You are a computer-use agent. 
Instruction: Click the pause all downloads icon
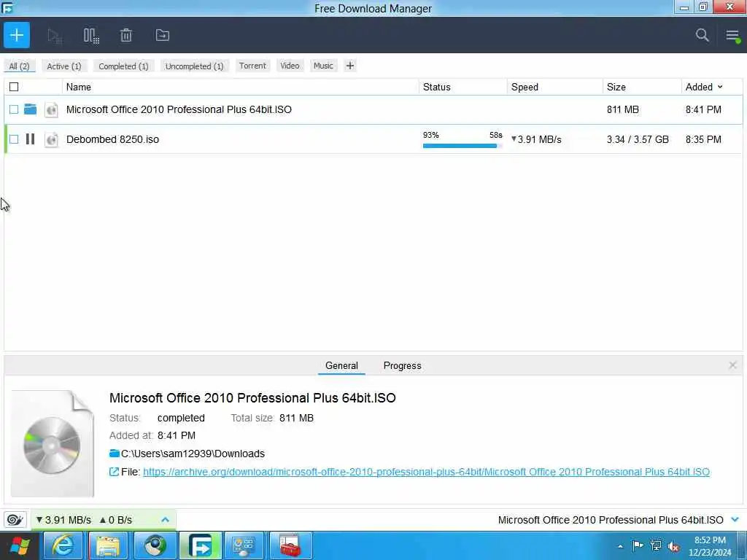pos(91,36)
